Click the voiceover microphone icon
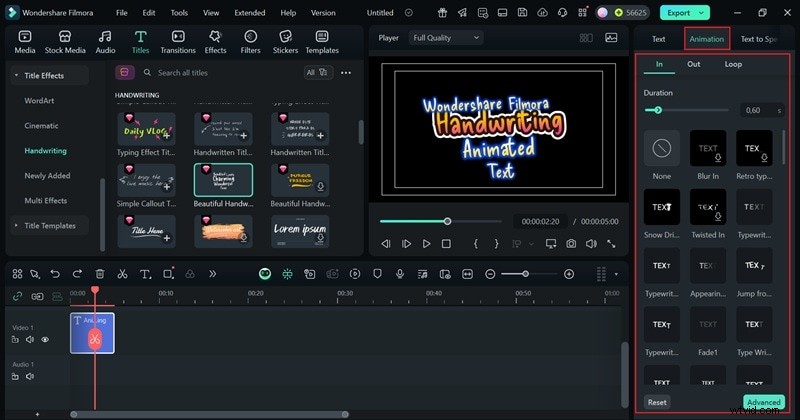800x420 pixels. [x=399, y=274]
